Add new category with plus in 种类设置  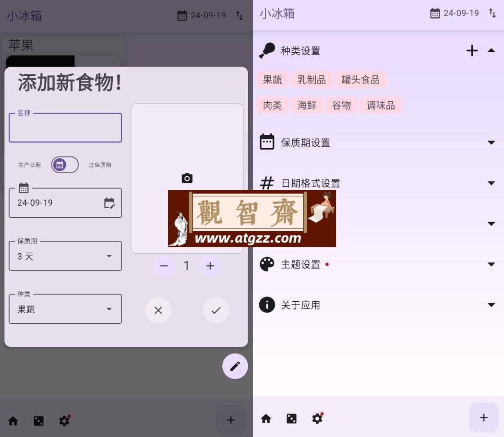pos(472,50)
